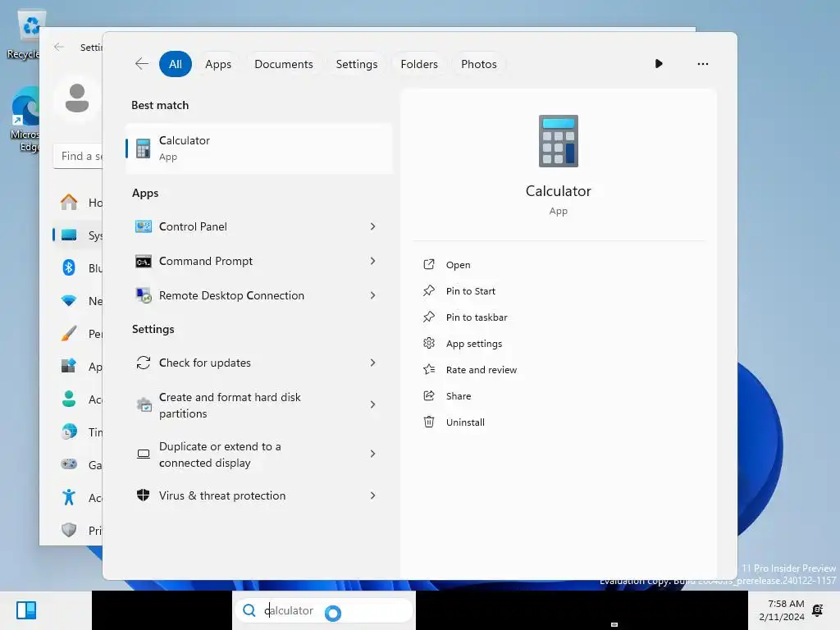This screenshot has height=630, width=840.
Task: Click the user avatar in Settings
Action: [76, 98]
